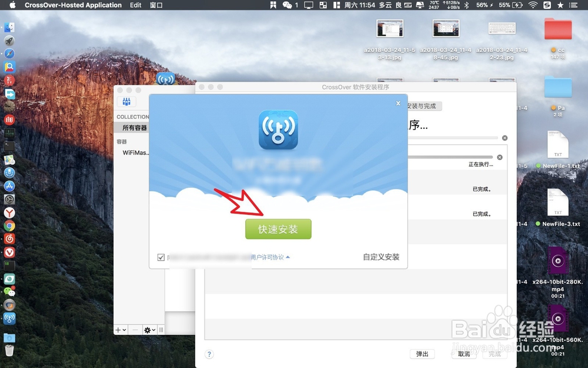The width and height of the screenshot is (588, 368).
Task: Stop the overall install progress via top X icon
Action: click(505, 138)
